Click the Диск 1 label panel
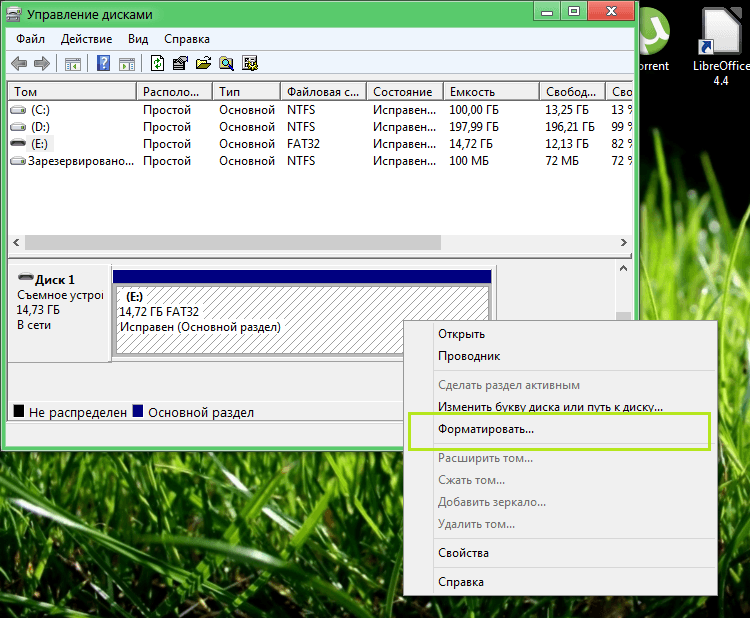The image size is (750, 618). 58,310
